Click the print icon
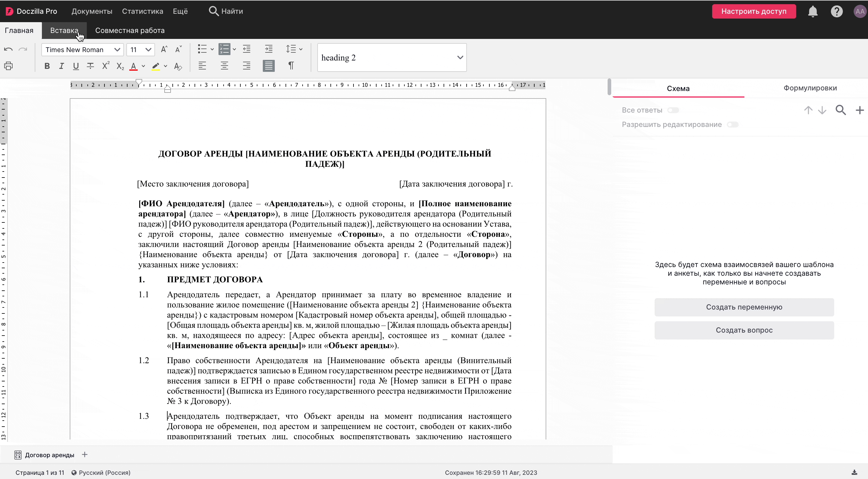 [8, 66]
